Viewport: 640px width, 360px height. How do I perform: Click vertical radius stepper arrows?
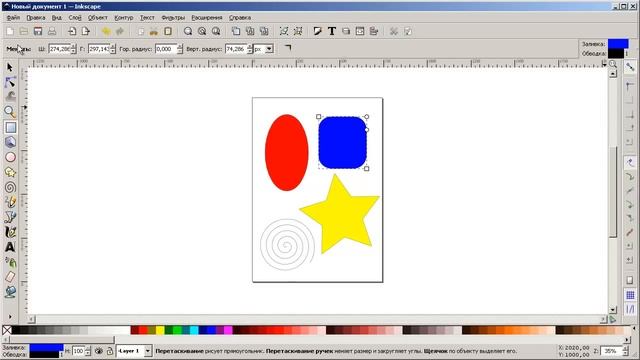[x=250, y=49]
